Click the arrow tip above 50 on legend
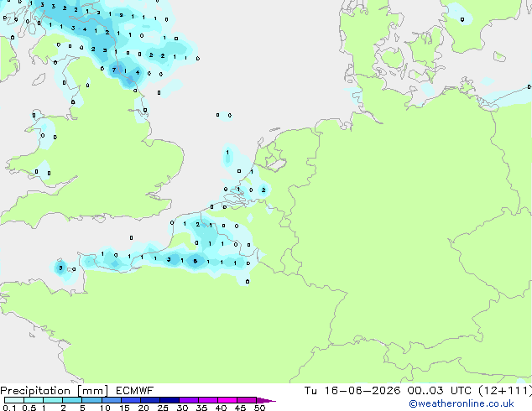The image size is (532, 411). click(266, 400)
